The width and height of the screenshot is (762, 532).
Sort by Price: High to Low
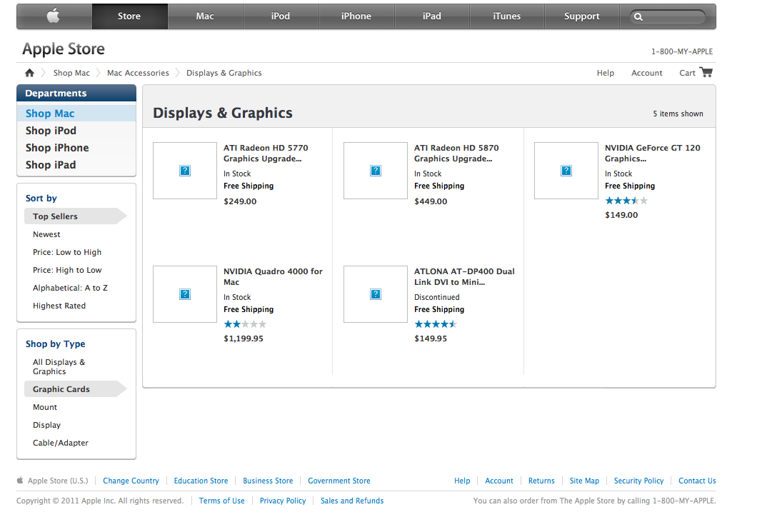tap(67, 270)
